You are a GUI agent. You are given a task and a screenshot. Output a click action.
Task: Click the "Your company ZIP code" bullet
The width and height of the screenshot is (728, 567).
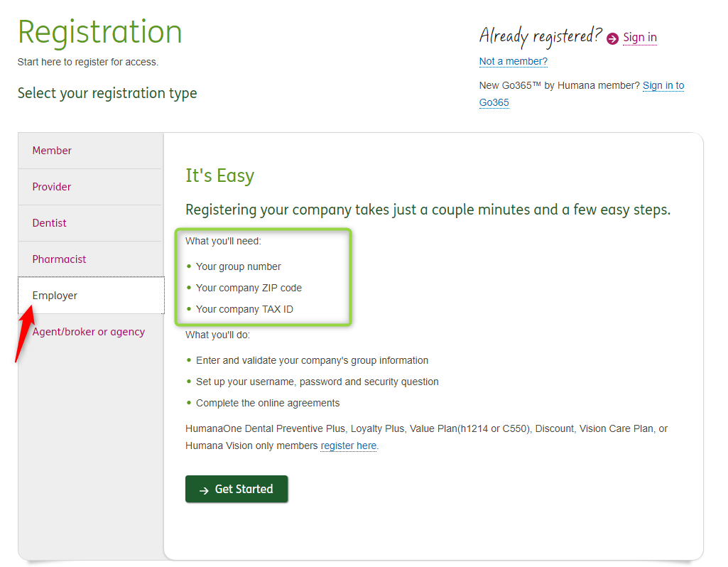(x=249, y=288)
